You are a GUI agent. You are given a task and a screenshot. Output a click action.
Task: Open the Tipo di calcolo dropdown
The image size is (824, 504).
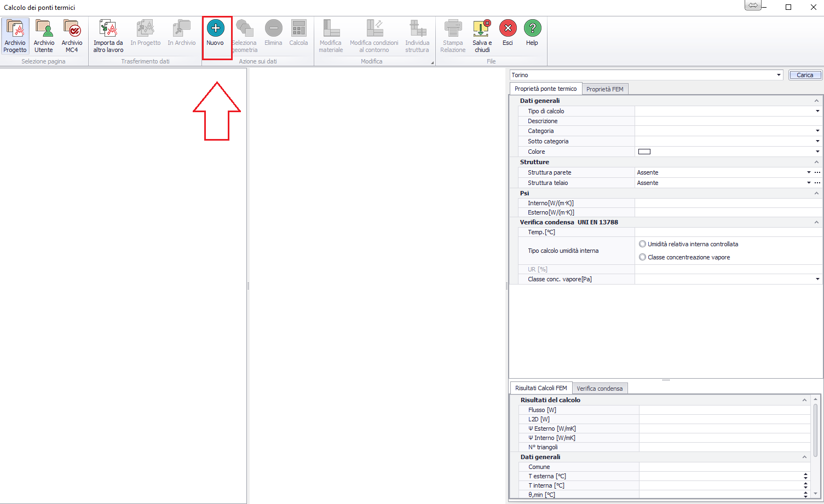point(817,111)
